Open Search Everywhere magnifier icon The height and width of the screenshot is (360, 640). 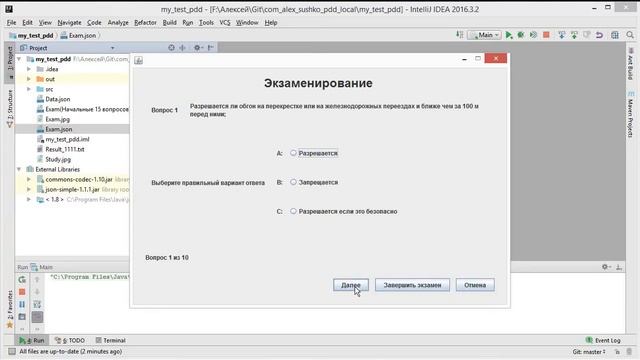[630, 35]
